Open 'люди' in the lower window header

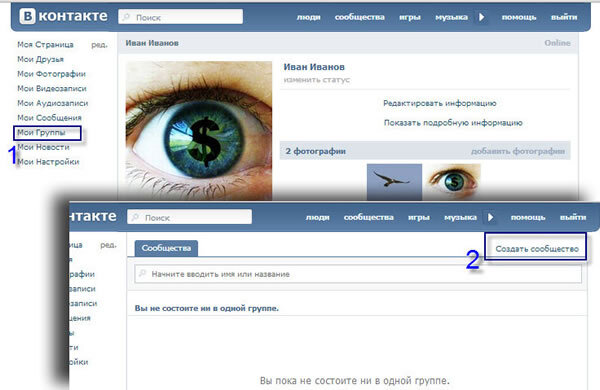click(x=318, y=217)
